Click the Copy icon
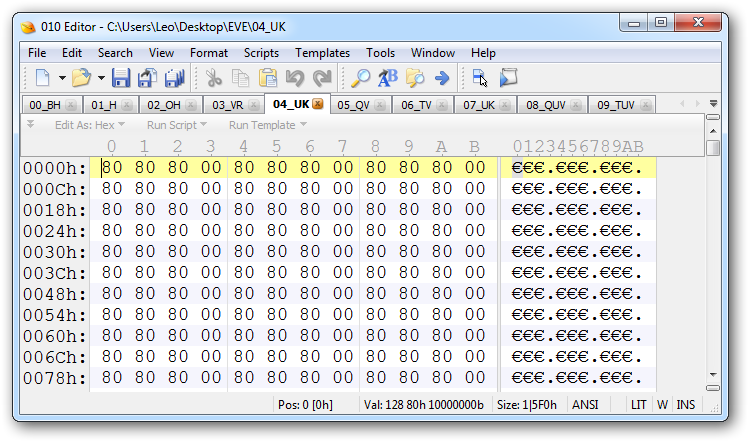This screenshot has width=749, height=442. (x=240, y=78)
